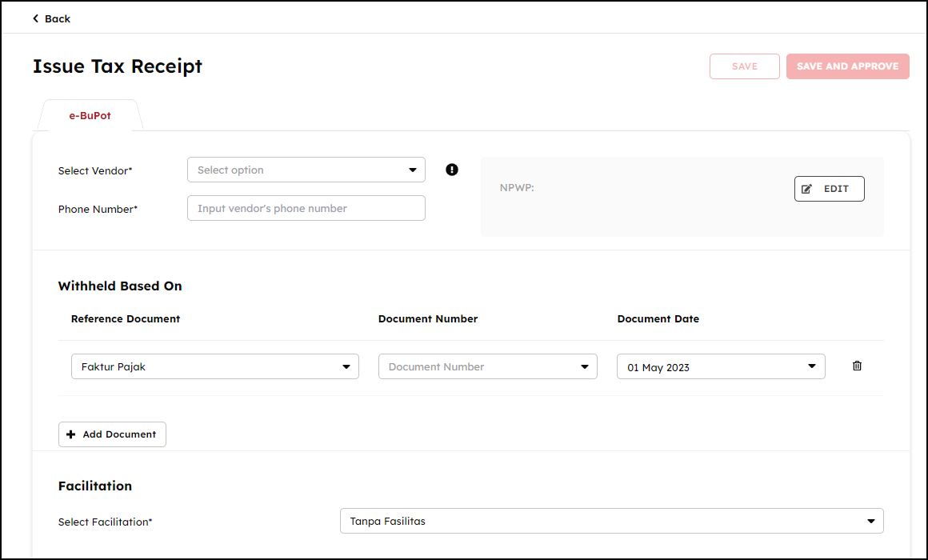This screenshot has width=928, height=560.
Task: Click the caret arrow in Document Number field
Action: click(x=584, y=367)
